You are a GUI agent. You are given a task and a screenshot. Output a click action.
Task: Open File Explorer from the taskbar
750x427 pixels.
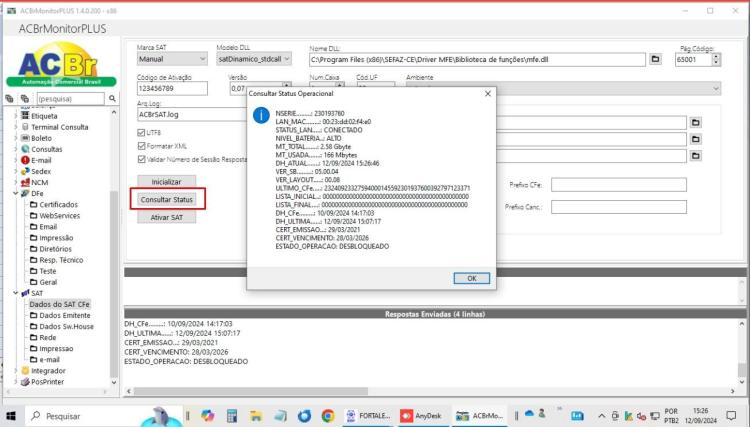pos(255,416)
